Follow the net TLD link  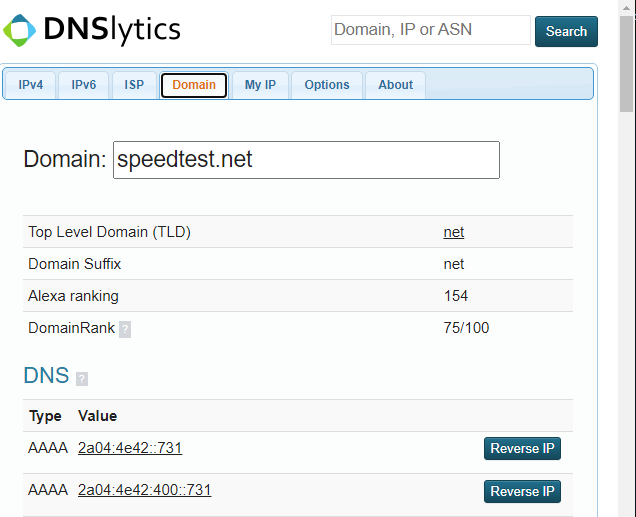tap(454, 232)
